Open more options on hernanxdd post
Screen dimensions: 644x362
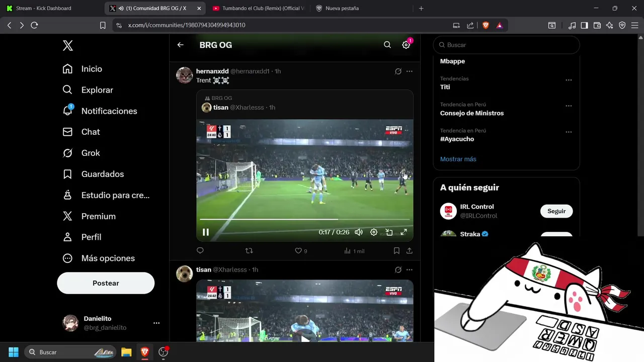coord(410,71)
